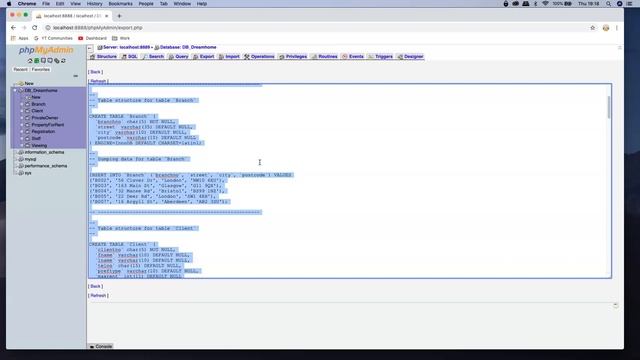Expand the PrivateOwner table tree node
640x360 pixels.
pyautogui.click(x=22, y=118)
